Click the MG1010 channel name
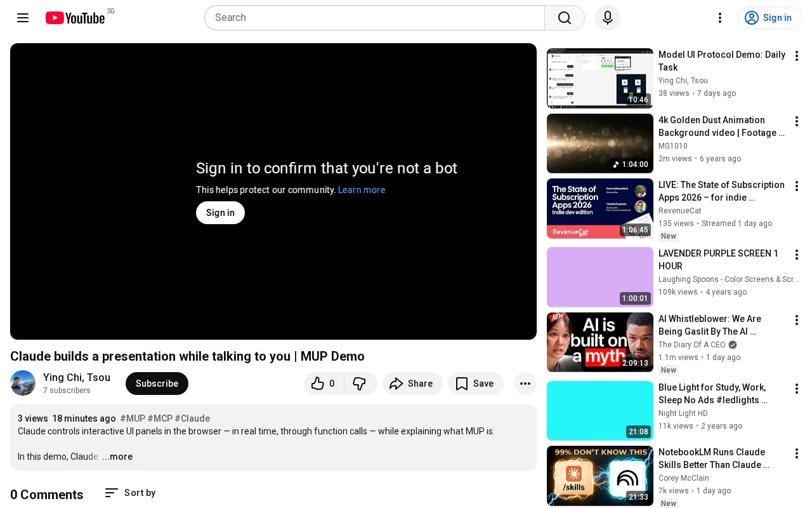The width and height of the screenshot is (812, 508). 673,146
